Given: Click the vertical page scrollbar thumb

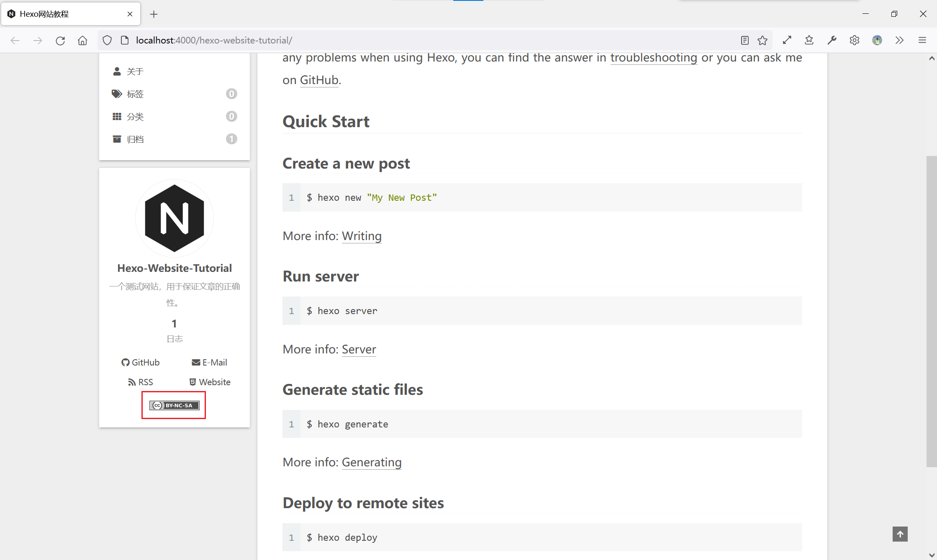Looking at the screenshot, I should point(931,312).
